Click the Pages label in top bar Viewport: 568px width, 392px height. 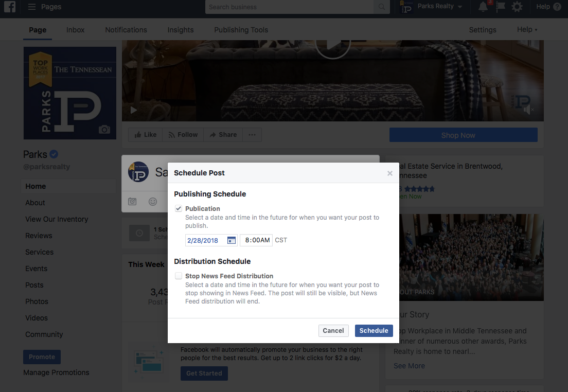[x=51, y=7]
